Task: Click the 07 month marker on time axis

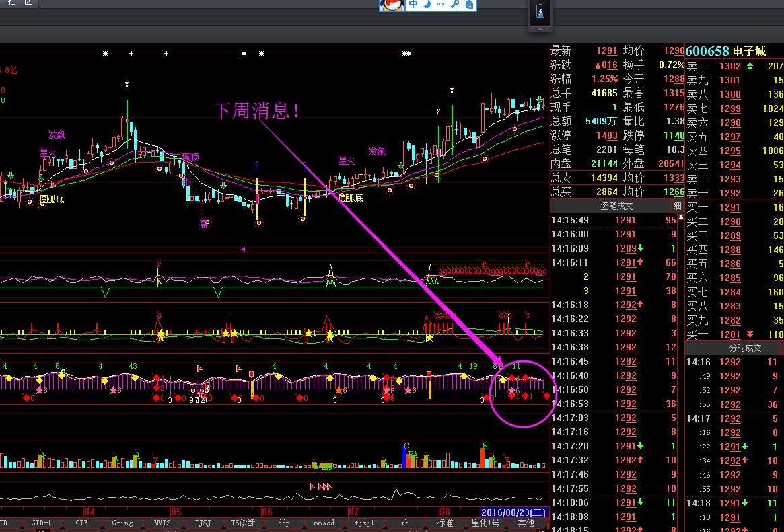Action: tap(353, 512)
